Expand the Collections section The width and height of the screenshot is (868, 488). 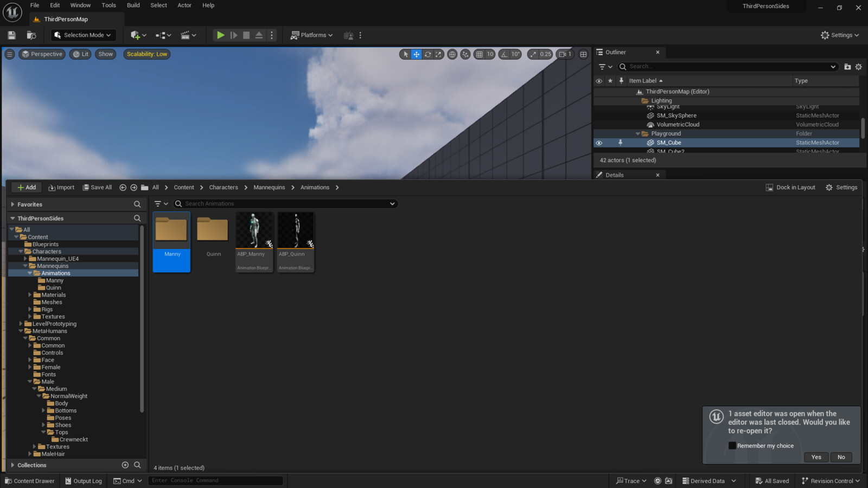click(12, 465)
